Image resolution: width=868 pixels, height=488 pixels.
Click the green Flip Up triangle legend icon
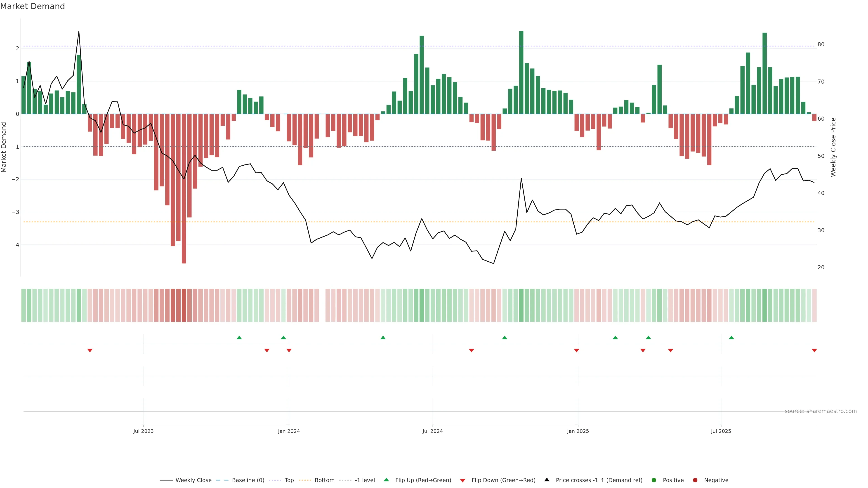386,480
